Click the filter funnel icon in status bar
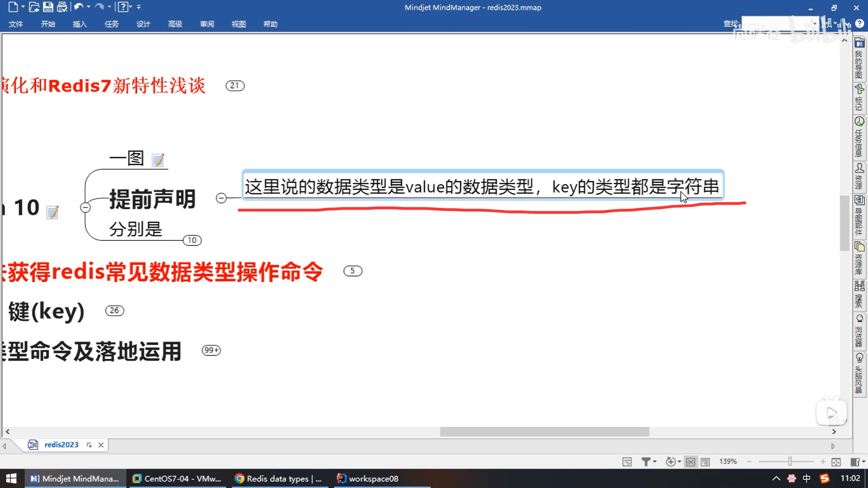Viewport: 868px width, 488px height. point(646,461)
